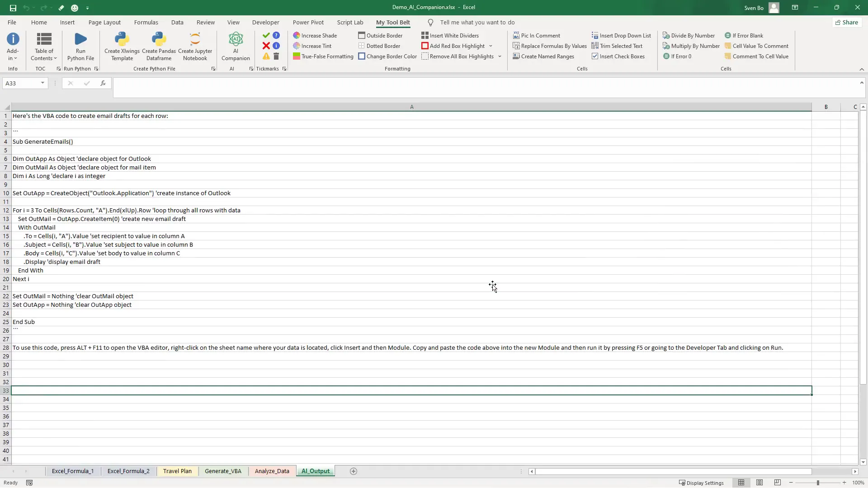868x488 pixels.
Task: Expand the Remove All Box Highlights dropdown
Action: 499,56
